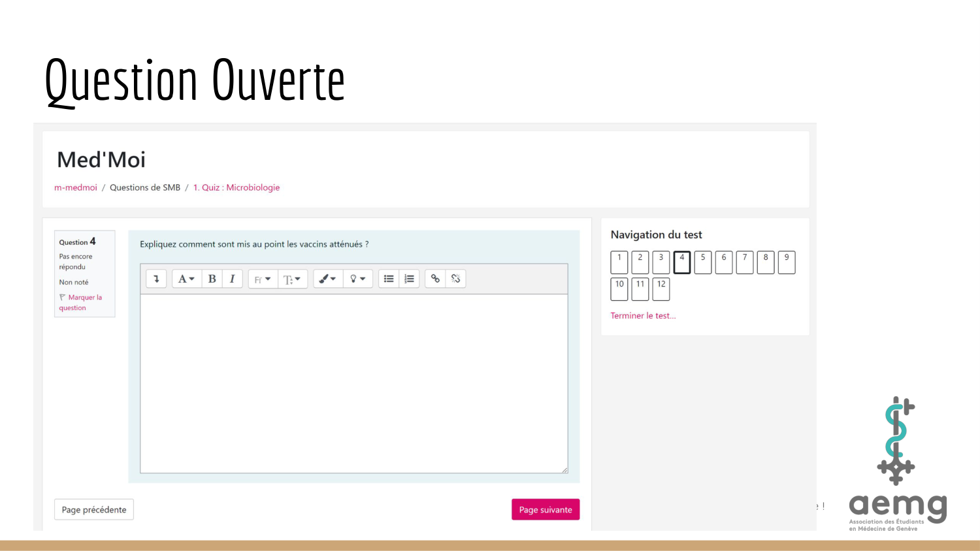Viewport: 980px width, 551px height.
Task: Open the font size dropdown
Action: [x=293, y=278]
